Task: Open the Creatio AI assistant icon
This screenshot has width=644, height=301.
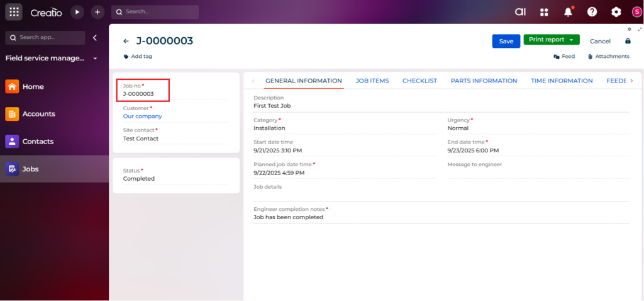Action: click(x=520, y=12)
